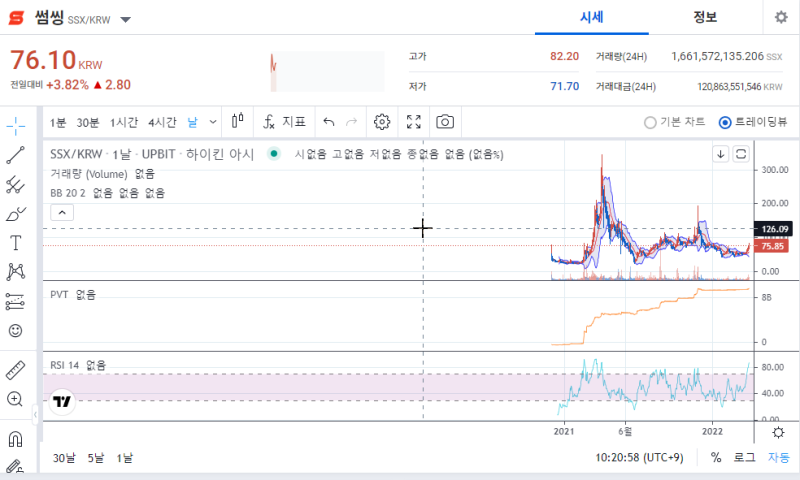The image size is (800, 480).
Task: Open the pitchfork drawing tools
Action: (16, 184)
